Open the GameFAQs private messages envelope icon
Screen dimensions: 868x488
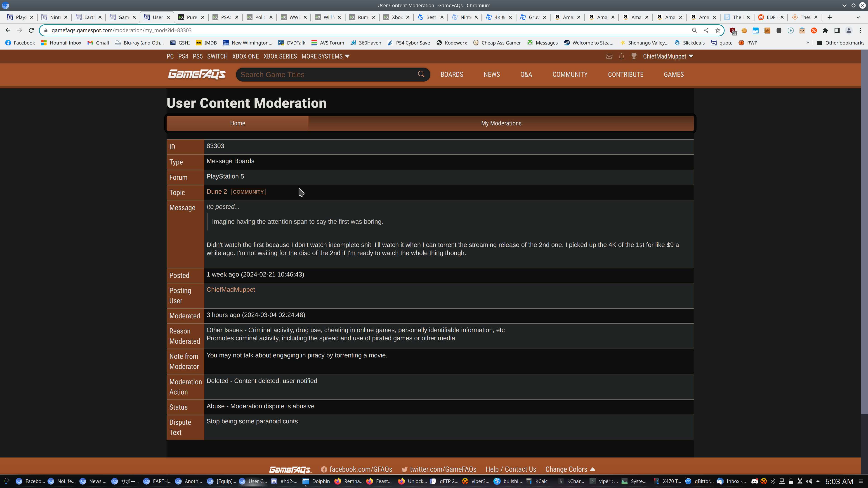[x=609, y=56]
